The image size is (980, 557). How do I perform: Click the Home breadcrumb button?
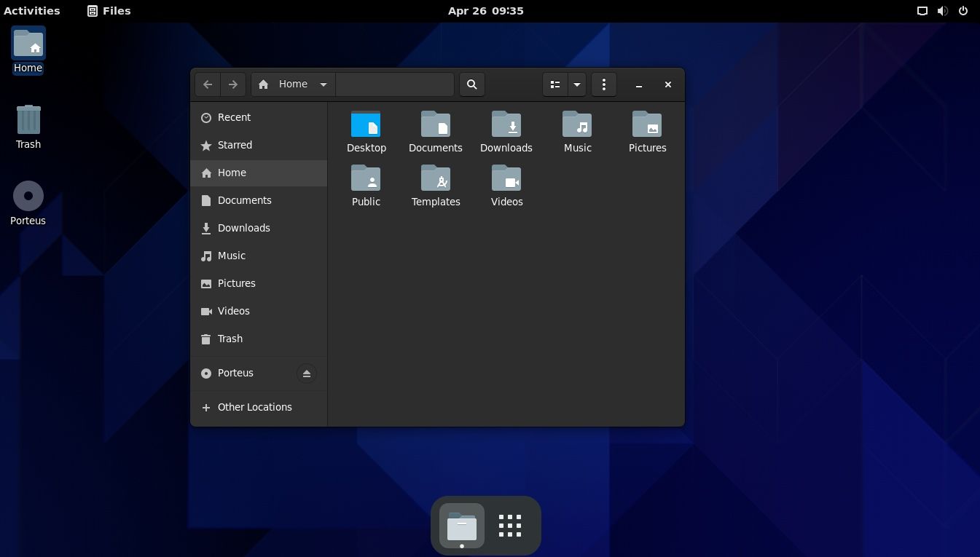coord(287,84)
